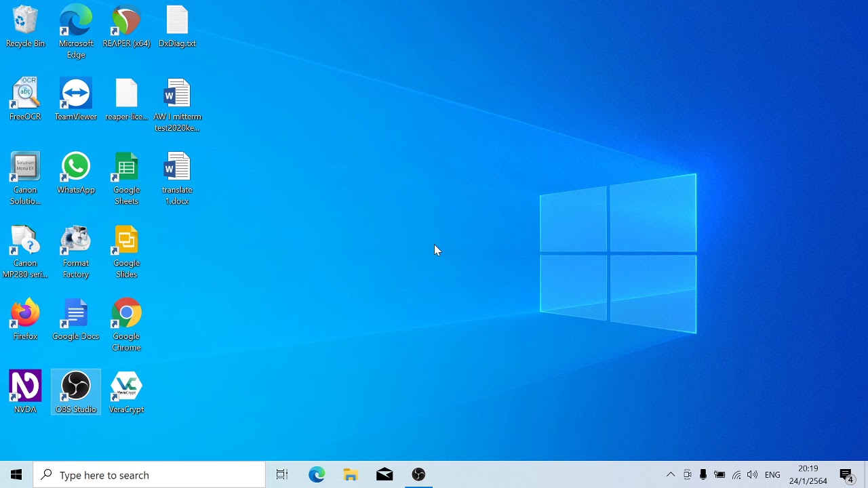Select the Google Sheets desktop shortcut
This screenshot has width=868, height=488.
pyautogui.click(x=126, y=178)
